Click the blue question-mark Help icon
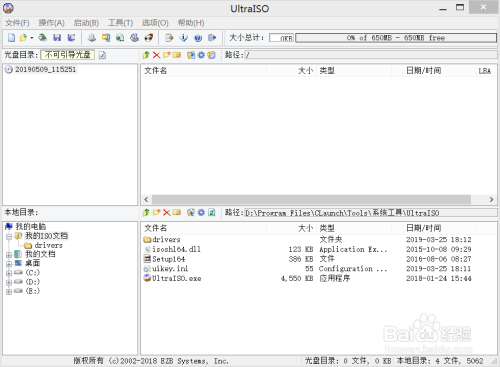 pos(198,38)
